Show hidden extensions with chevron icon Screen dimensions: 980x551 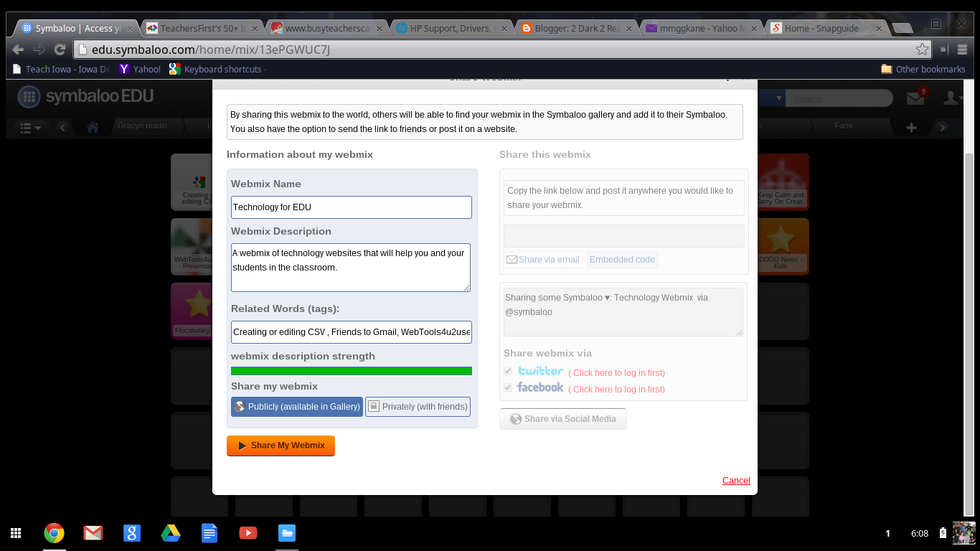tap(943, 49)
